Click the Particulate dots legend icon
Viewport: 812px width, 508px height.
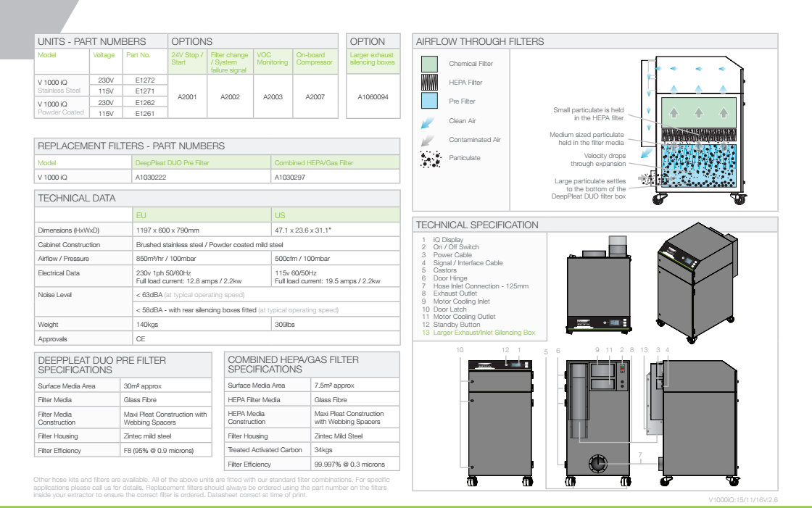click(x=431, y=159)
